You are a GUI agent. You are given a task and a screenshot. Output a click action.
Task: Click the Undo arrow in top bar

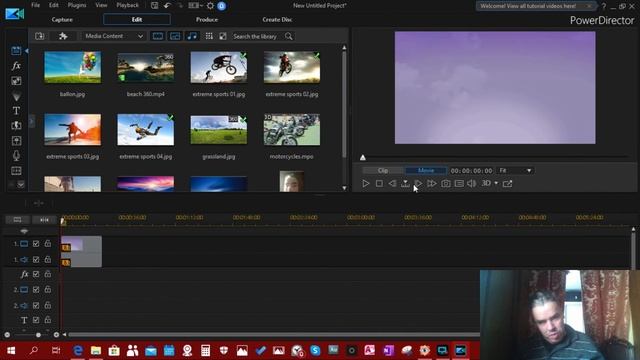pos(167,6)
